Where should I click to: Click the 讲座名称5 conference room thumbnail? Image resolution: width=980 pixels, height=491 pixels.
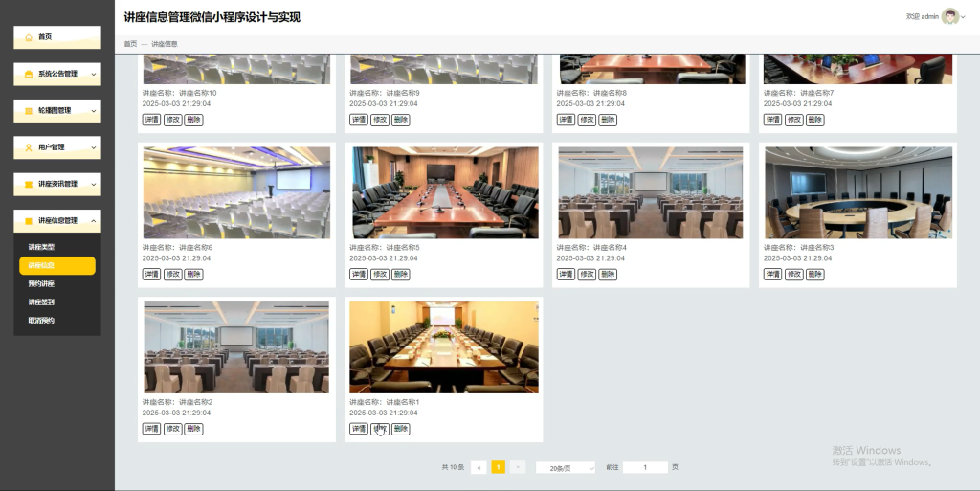click(x=444, y=192)
